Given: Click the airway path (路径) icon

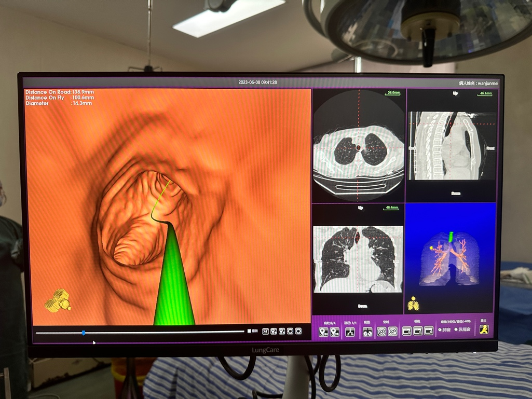Looking at the screenshot, I should (350, 332).
